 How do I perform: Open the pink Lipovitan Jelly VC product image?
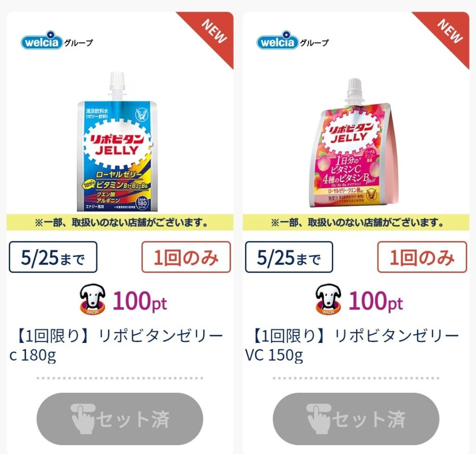(x=354, y=143)
